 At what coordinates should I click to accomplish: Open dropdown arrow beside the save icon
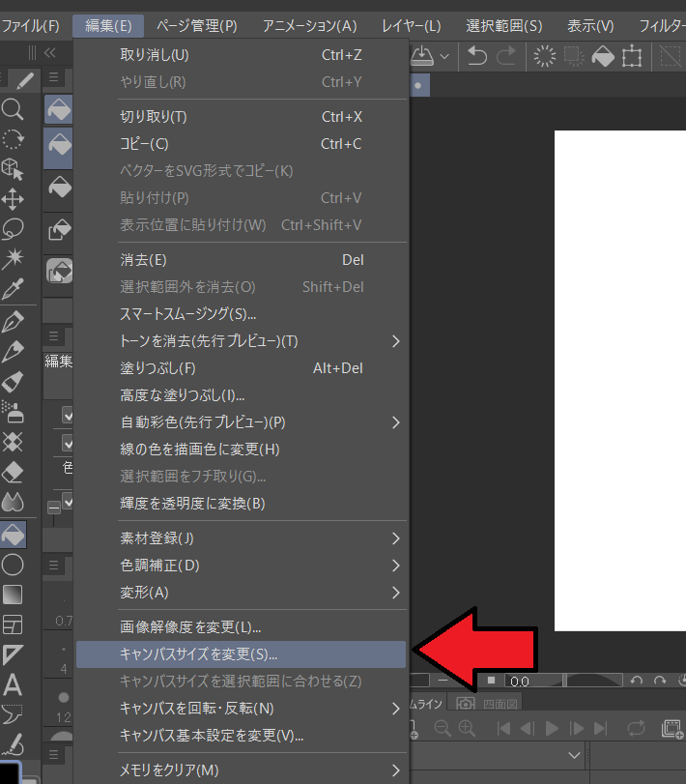[444, 56]
